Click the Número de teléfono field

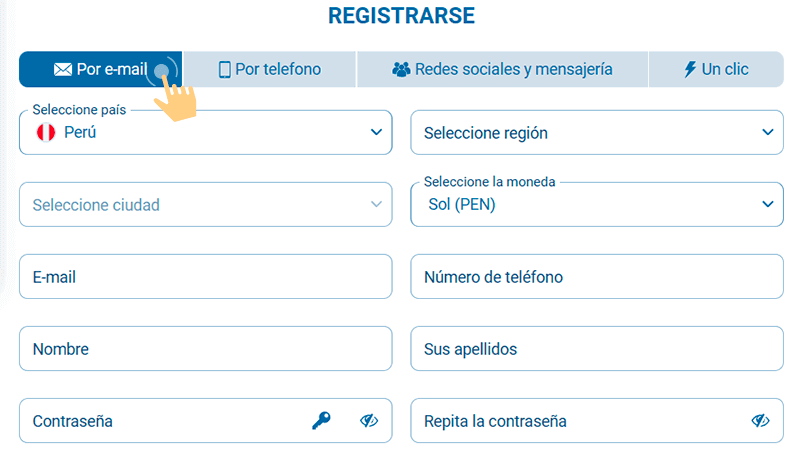pos(597,277)
